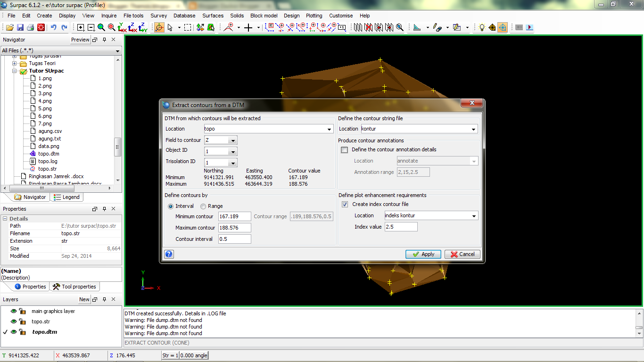Image resolution: width=644 pixels, height=362 pixels.
Task: Click the zoom in plus-box icon
Action: 81,27
